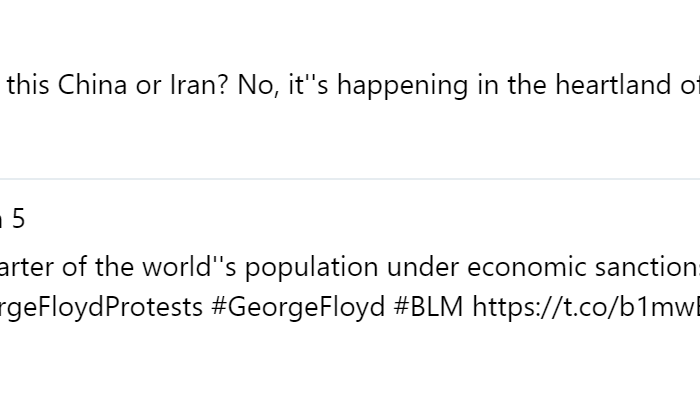Click the word "it''s" in the first tweet
The image size is (700, 394).
pyautogui.click(x=308, y=84)
